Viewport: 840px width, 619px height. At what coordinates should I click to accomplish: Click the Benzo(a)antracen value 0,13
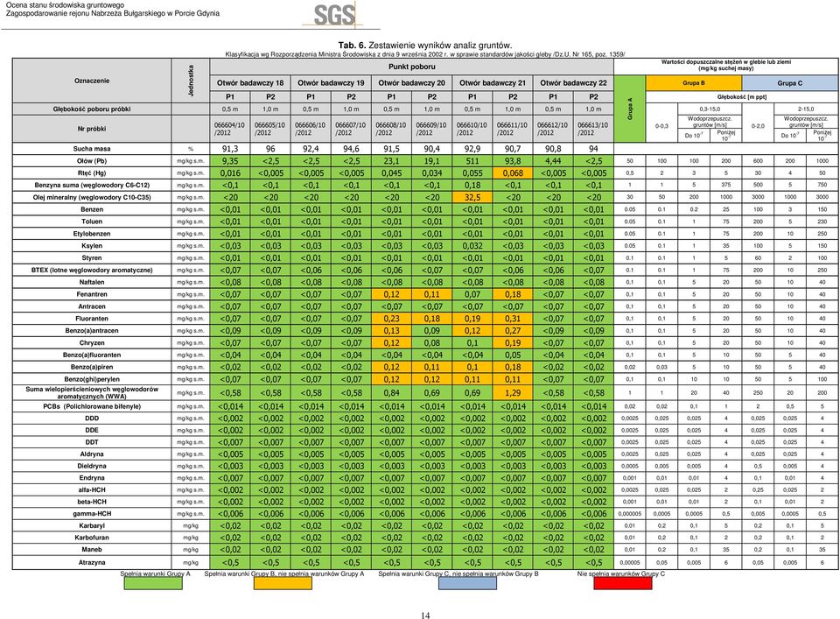coord(391,331)
